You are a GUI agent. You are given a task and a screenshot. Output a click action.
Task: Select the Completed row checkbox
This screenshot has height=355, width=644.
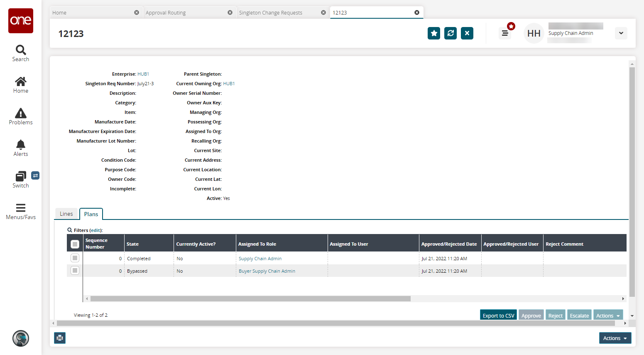(75, 258)
